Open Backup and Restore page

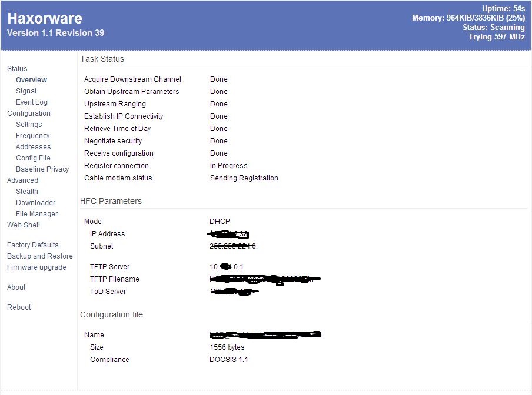[x=39, y=256]
